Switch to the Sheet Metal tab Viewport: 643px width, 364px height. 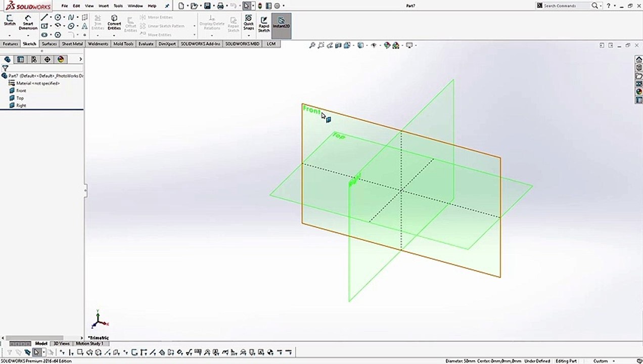(x=72, y=44)
